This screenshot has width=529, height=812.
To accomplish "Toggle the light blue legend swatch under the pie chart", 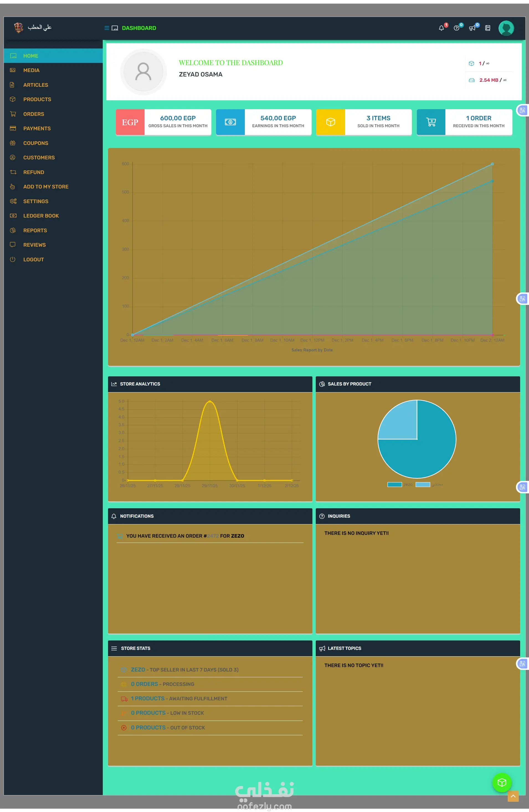I will [423, 484].
